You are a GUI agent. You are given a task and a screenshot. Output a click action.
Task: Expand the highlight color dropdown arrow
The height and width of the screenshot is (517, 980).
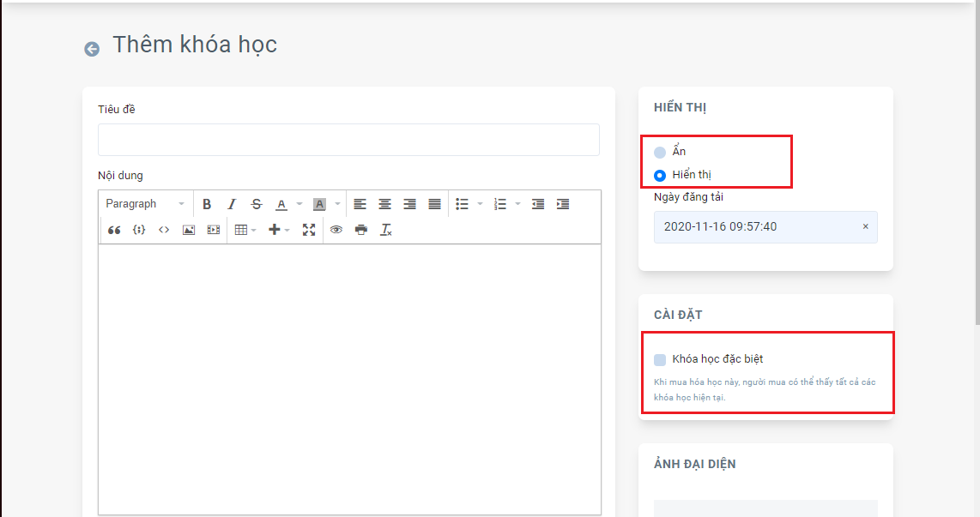337,204
